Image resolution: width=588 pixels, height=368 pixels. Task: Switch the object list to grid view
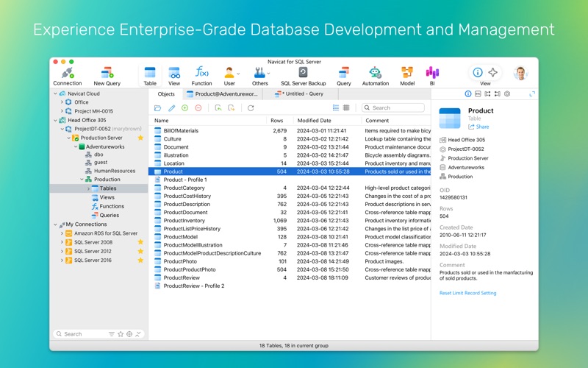click(x=346, y=107)
